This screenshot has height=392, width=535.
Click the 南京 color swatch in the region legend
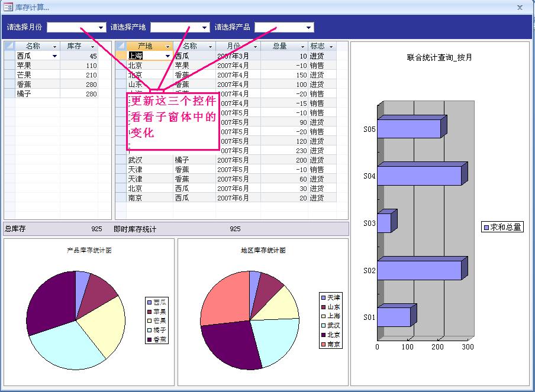click(323, 344)
